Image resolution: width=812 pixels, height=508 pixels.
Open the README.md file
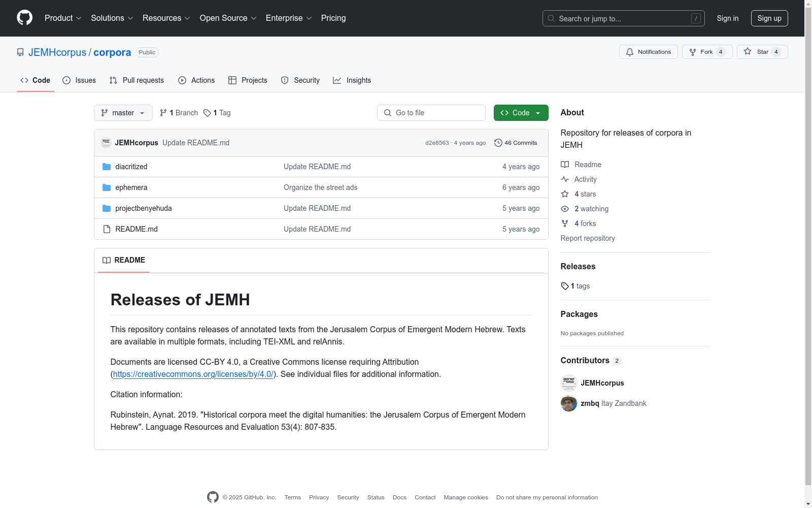click(137, 229)
